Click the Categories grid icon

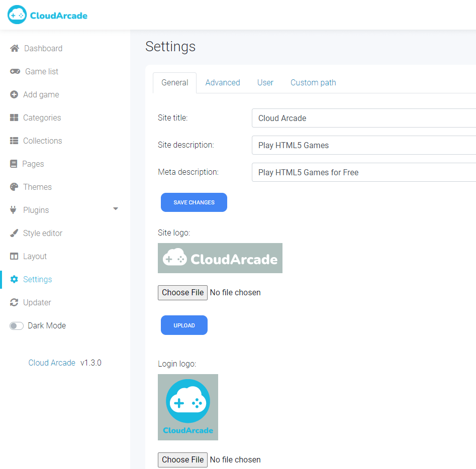pos(14,118)
